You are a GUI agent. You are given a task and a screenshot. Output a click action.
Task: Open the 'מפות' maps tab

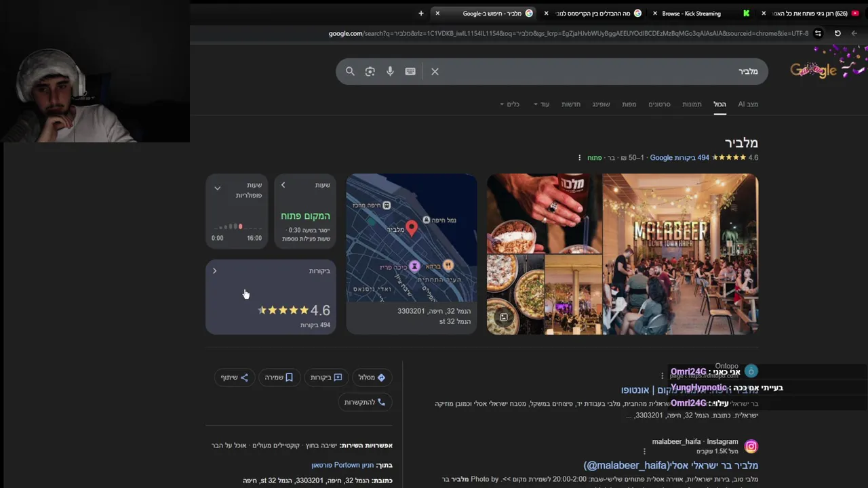click(629, 104)
